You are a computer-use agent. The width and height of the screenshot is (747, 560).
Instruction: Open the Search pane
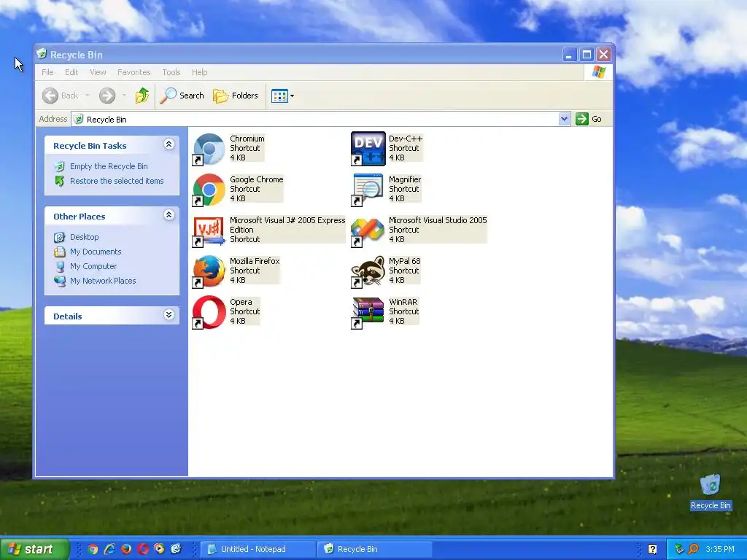pyautogui.click(x=182, y=96)
